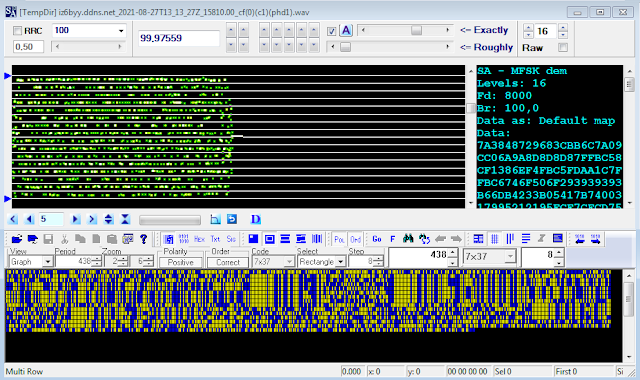Click the MFSK data text panel scrollbar
The width and height of the screenshot is (640, 380).
pos(629,137)
